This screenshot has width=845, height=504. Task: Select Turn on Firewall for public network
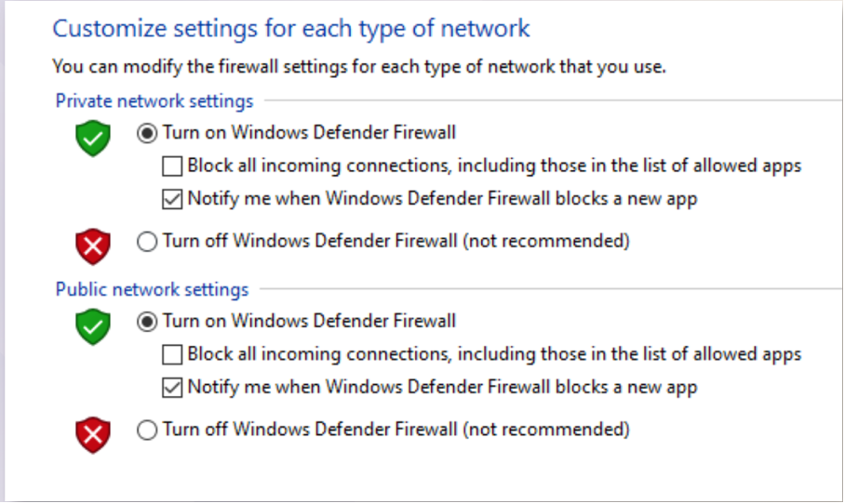[x=147, y=322]
